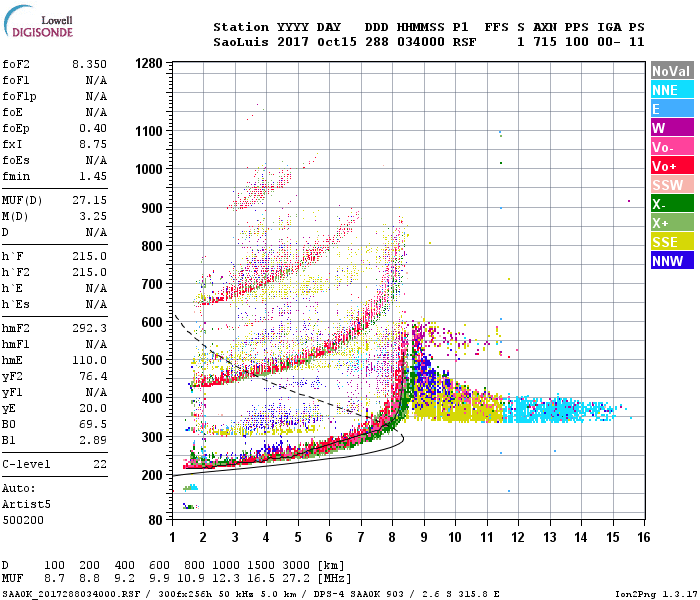
Task: Click the MUF(D) value 27.15
Action: 89,200
